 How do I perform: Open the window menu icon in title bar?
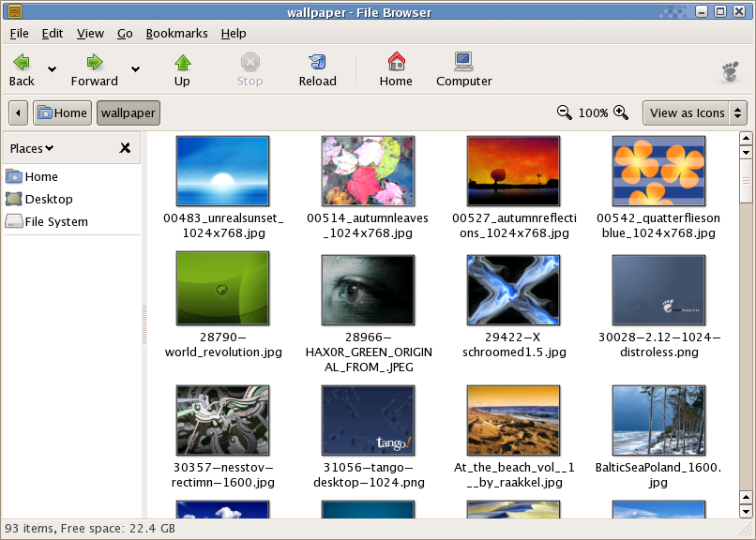[x=15, y=11]
